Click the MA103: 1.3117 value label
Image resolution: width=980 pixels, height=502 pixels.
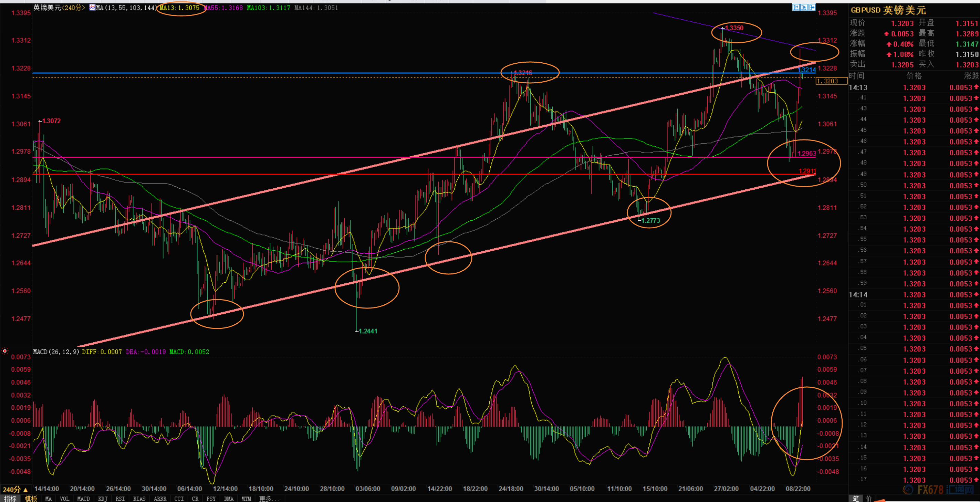point(269,8)
